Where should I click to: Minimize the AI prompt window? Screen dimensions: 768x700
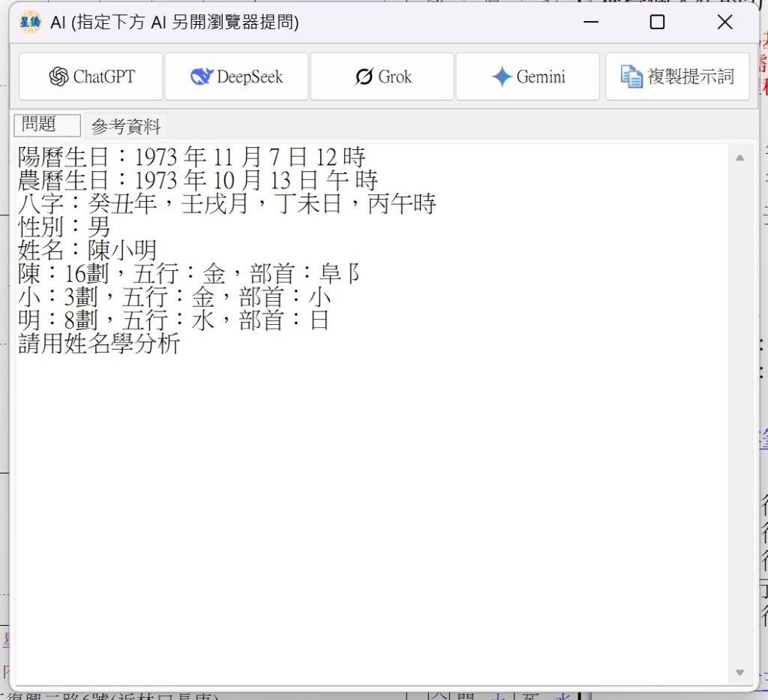(592, 23)
